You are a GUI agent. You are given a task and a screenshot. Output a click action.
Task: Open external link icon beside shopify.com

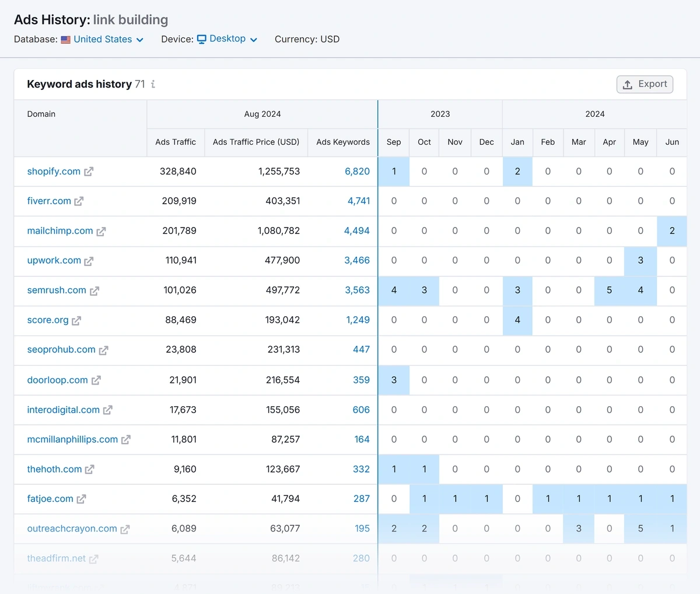click(x=89, y=172)
